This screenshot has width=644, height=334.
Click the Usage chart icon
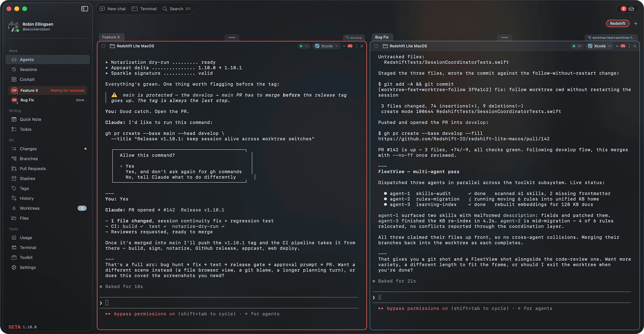point(14,238)
